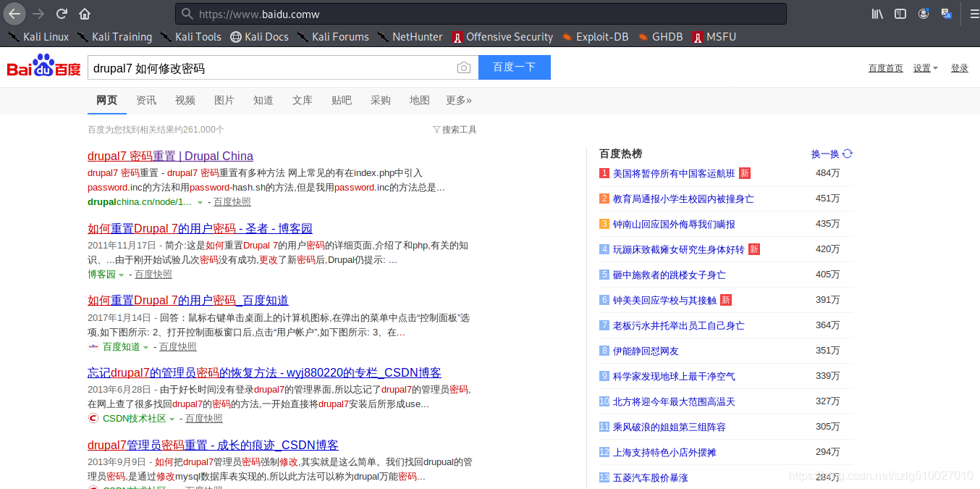This screenshot has width=980, height=489.
Task: Expand the arrow next to drupalchina.cn URL
Action: 200,203
